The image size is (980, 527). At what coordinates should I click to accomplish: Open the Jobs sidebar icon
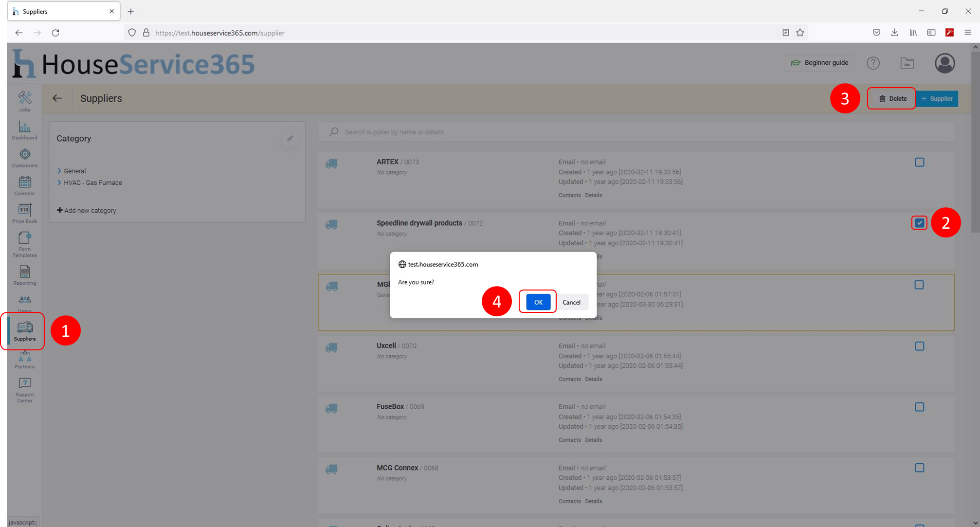coord(24,101)
